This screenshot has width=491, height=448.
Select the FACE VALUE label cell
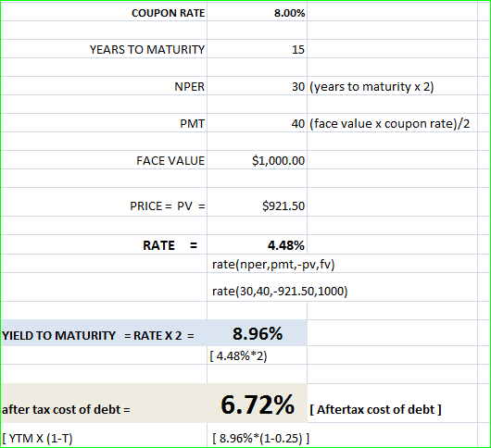pyautogui.click(x=170, y=161)
